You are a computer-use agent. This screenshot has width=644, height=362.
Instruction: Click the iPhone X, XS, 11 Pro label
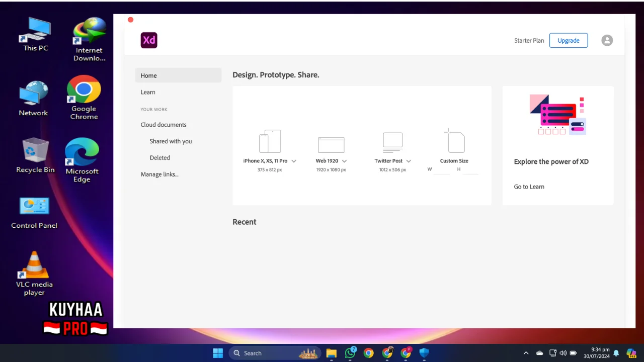click(x=265, y=161)
